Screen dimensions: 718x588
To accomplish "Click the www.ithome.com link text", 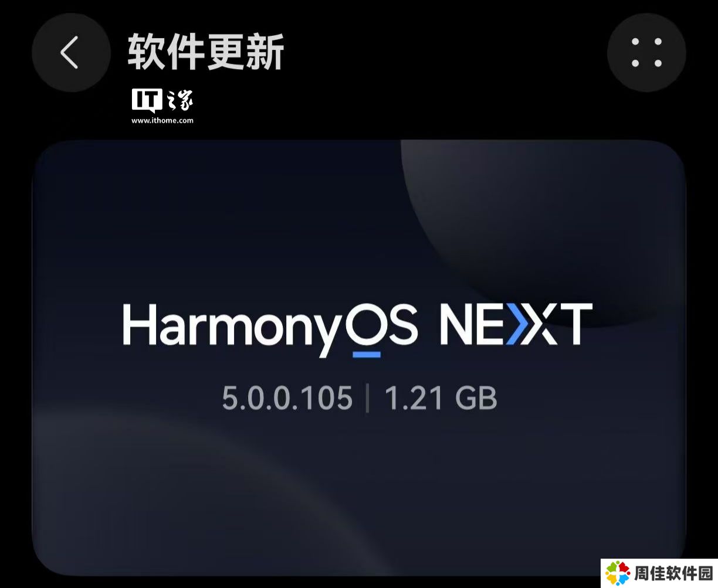I will [x=162, y=120].
